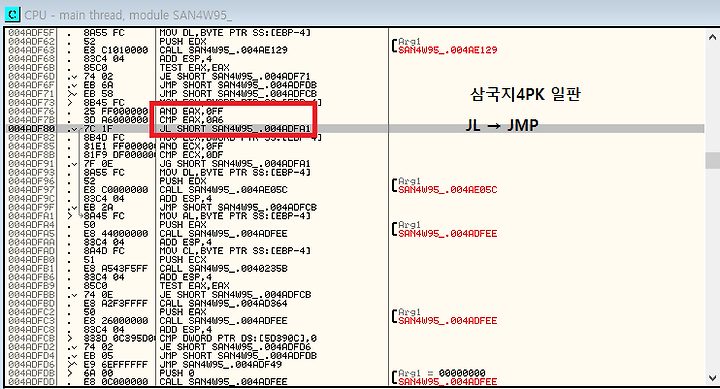This screenshot has width=720, height=389.
Task: Click the Arg1 = 00000000 comment
Action: pos(442,373)
